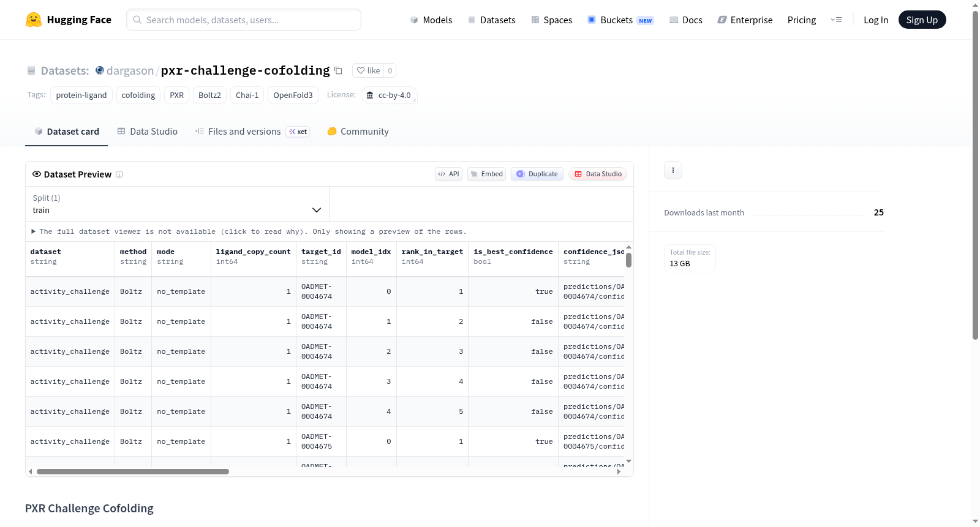Click the Hugging Face logo icon
Image resolution: width=980 pixels, height=527 pixels.
34,20
